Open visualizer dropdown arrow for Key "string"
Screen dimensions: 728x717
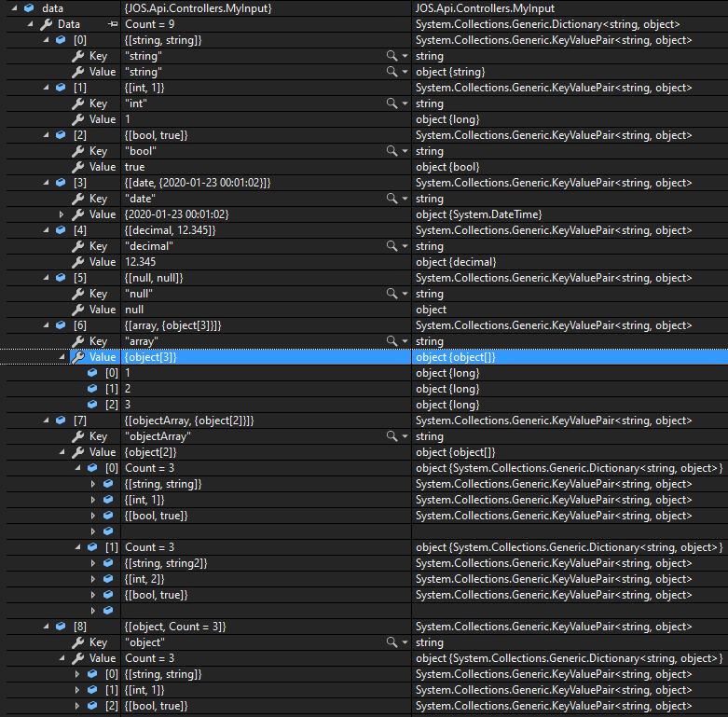(x=405, y=56)
